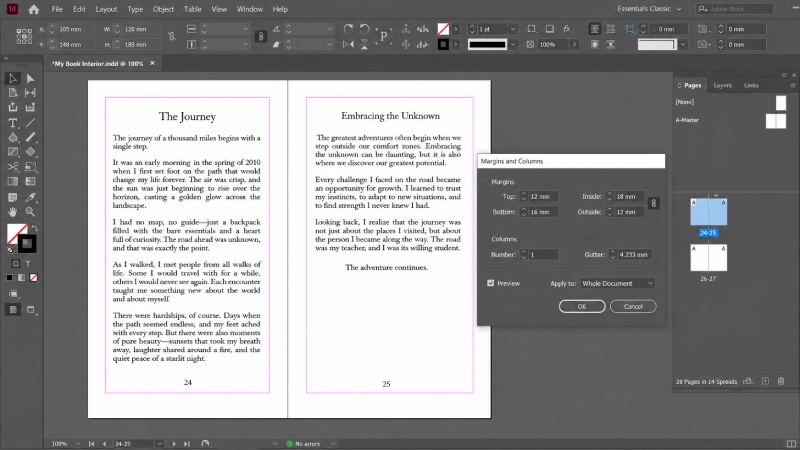
Task: Click the control bar fill swatch with red slash
Action: 443,29
